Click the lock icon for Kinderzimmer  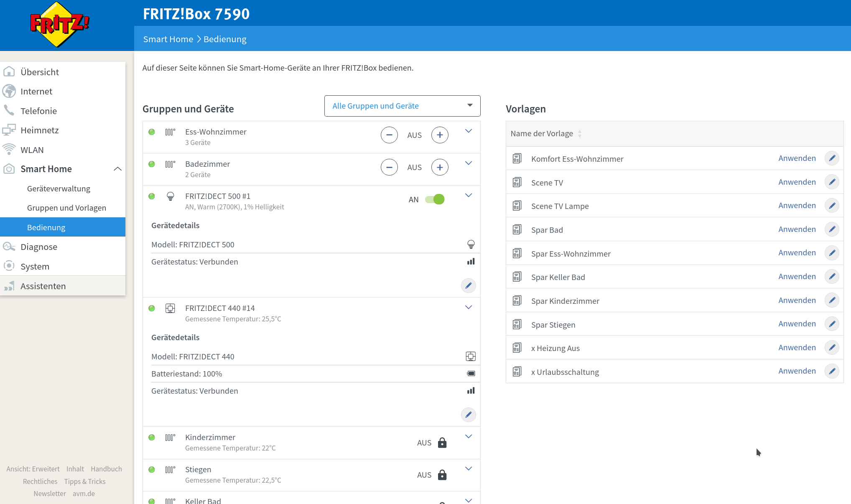click(442, 443)
